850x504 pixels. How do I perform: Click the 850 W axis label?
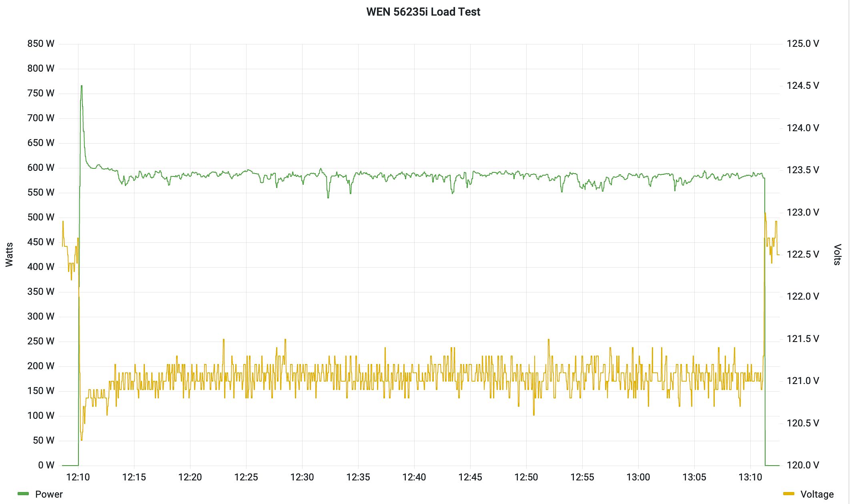tap(41, 44)
